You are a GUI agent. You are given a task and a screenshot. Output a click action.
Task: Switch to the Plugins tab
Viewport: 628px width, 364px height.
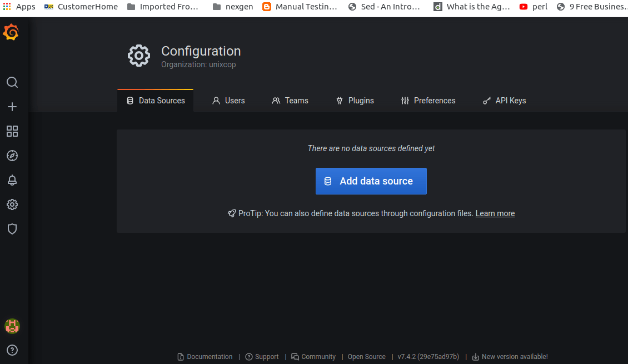(355, 101)
